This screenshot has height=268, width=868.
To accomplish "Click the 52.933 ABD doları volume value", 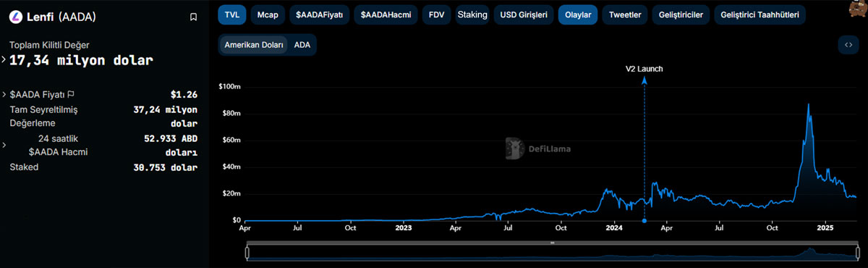I will click(x=171, y=145).
